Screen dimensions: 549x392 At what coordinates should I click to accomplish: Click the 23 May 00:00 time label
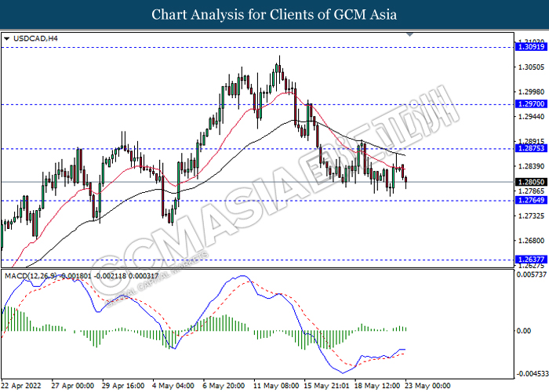(427, 386)
